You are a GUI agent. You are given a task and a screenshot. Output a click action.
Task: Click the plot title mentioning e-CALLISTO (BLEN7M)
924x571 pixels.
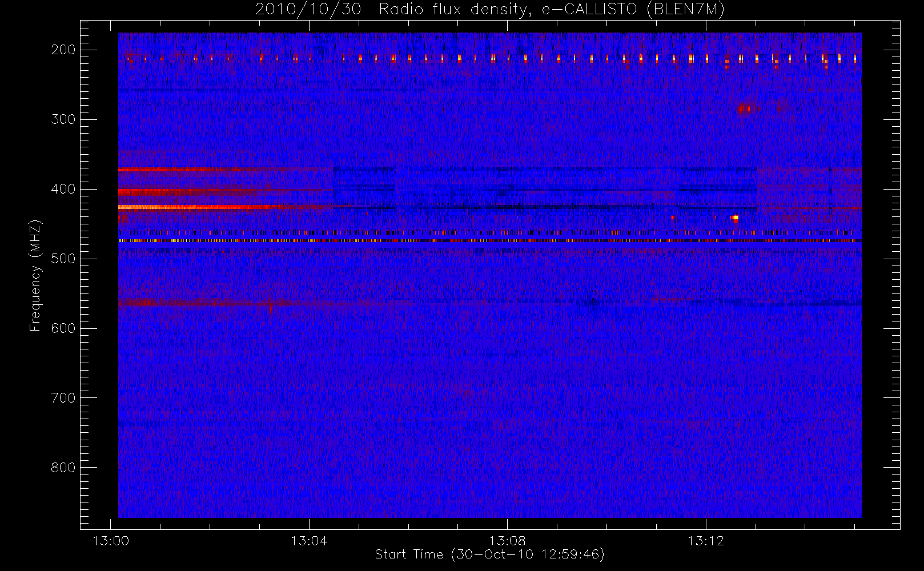490,10
